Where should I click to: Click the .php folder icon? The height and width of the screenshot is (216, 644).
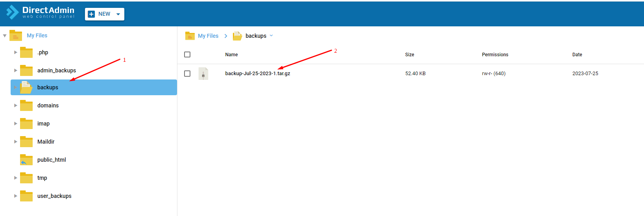(x=26, y=52)
